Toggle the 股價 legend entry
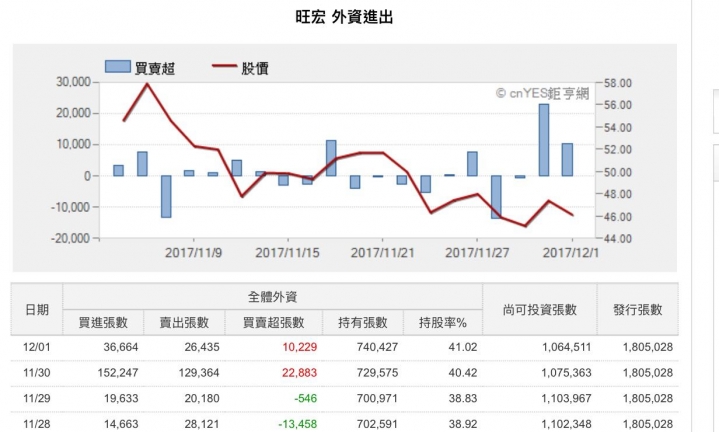This screenshot has height=432, width=720. coord(240,68)
